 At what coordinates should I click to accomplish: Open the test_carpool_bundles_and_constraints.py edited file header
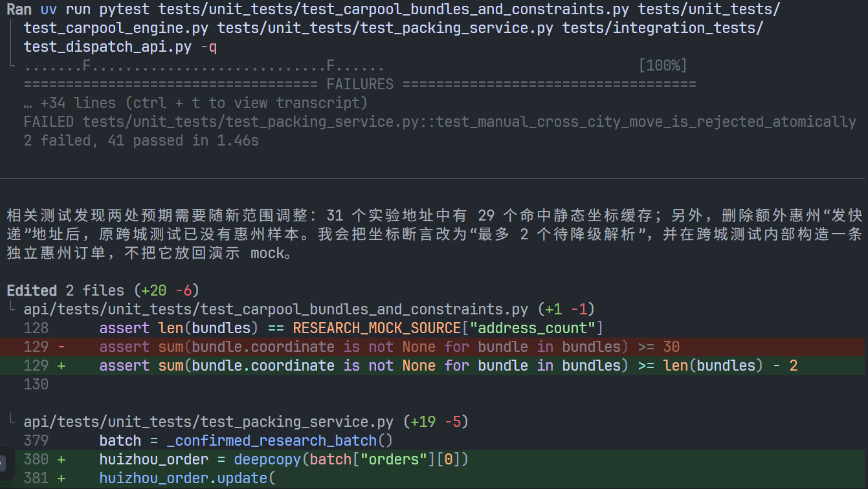[x=309, y=309]
